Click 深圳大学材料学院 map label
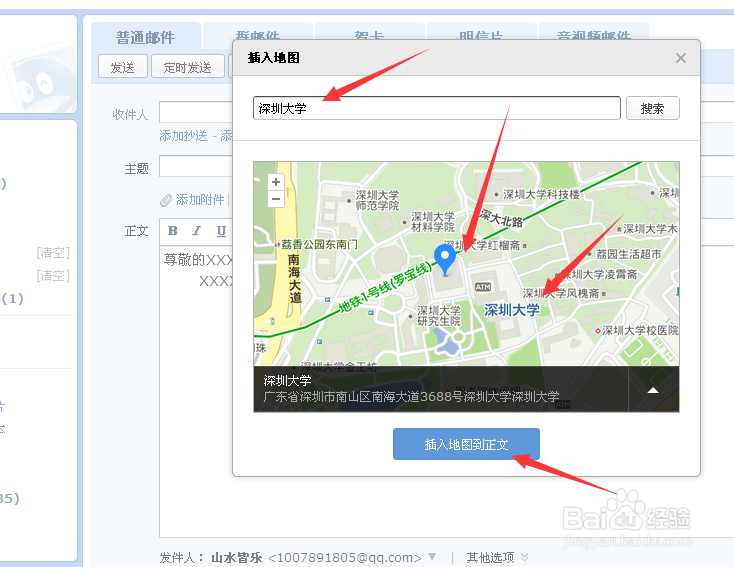The image size is (734, 567). click(x=433, y=221)
